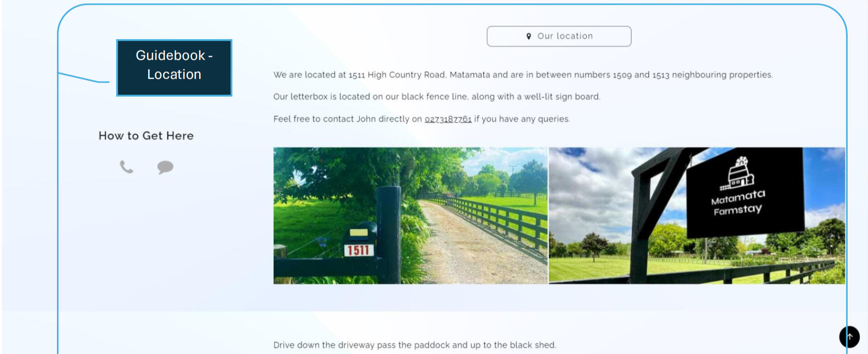Click the 1511 High Country Road address sentence

point(523,75)
